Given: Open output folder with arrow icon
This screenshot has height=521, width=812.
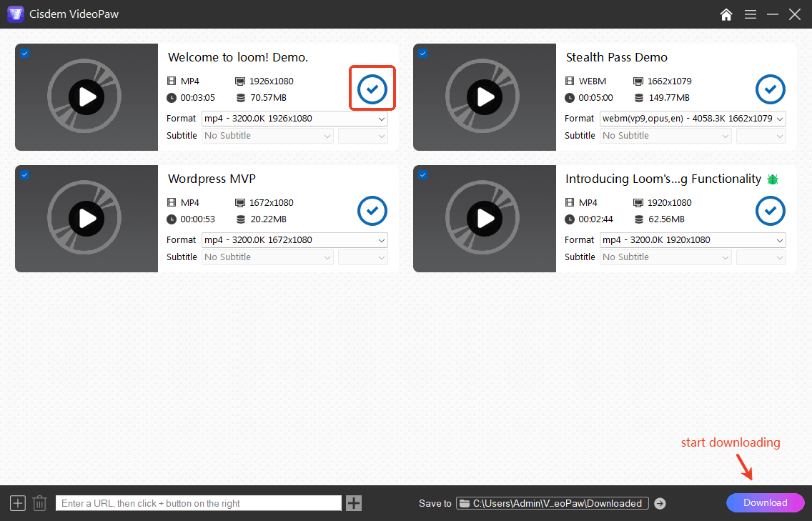Looking at the screenshot, I should [660, 503].
